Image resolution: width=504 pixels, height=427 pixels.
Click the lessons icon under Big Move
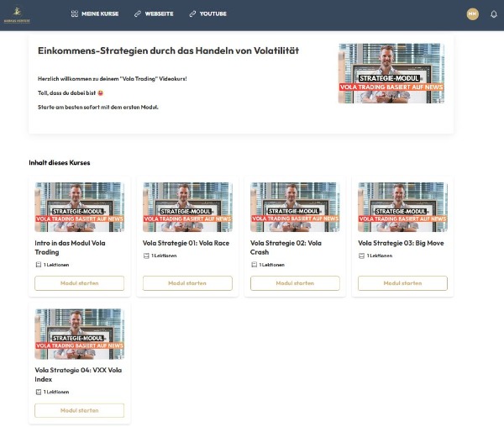[361, 256]
